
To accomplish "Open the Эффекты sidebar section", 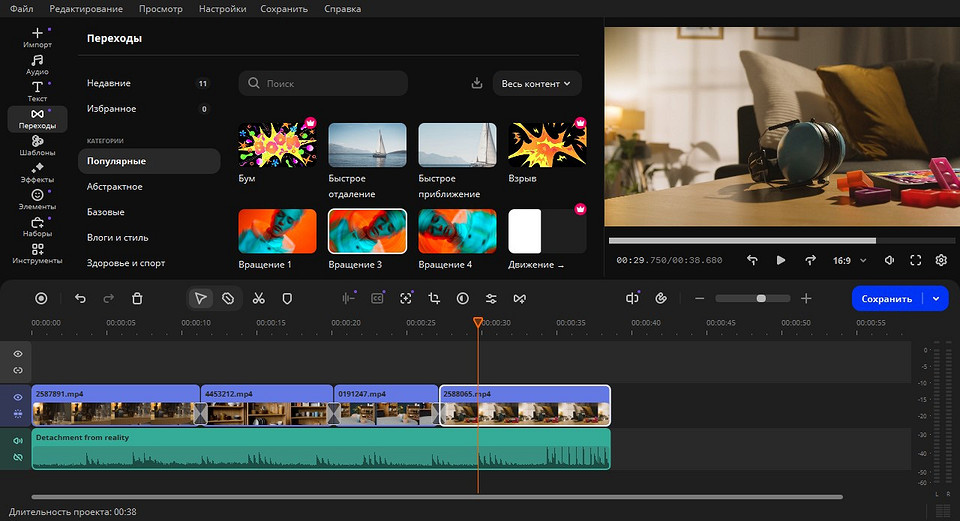I will pos(37,173).
